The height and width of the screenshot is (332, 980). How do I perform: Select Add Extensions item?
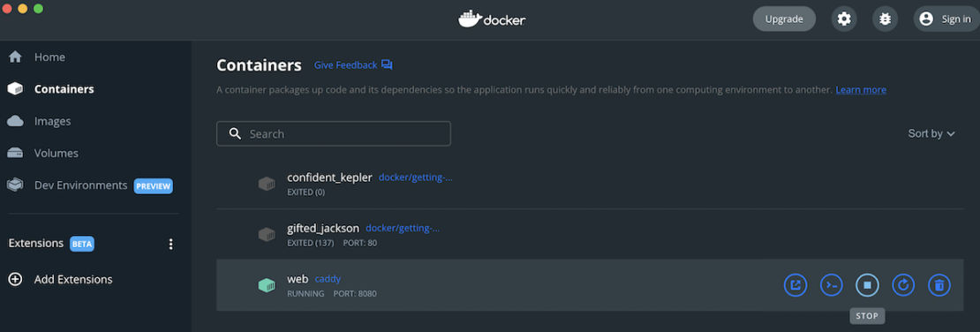[73, 280]
